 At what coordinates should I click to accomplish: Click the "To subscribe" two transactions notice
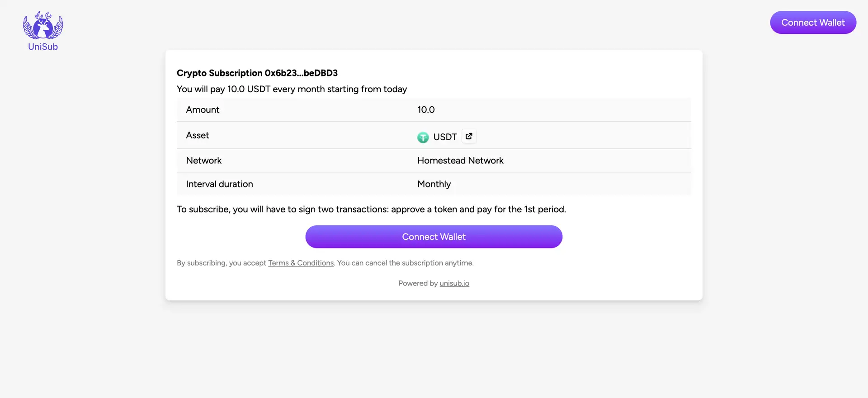point(371,210)
